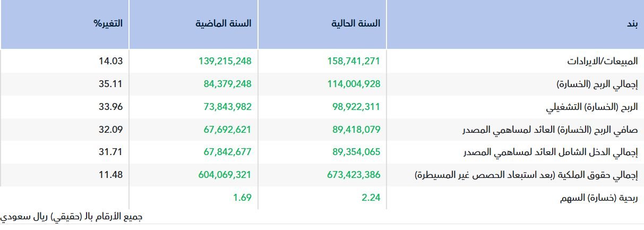The width and height of the screenshot is (644, 230).
Task: Select the السنة الماضية column header
Action: (x=223, y=24)
